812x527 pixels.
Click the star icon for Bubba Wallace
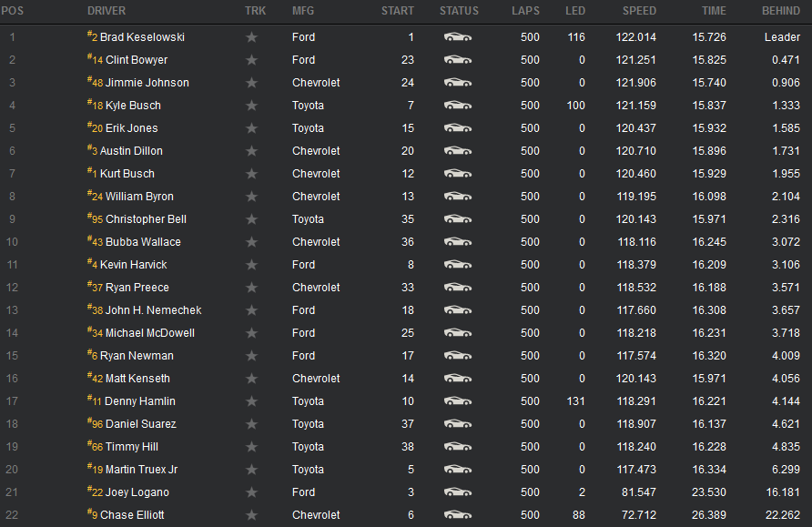click(x=251, y=242)
